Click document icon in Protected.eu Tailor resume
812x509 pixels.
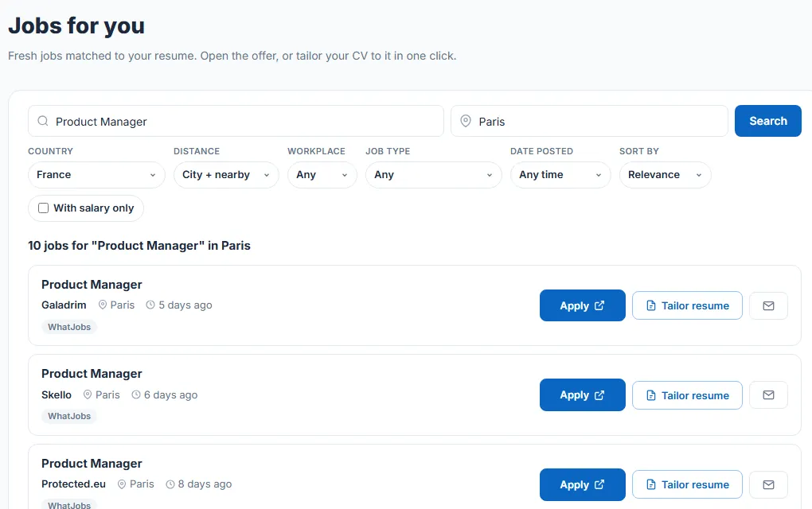click(651, 484)
